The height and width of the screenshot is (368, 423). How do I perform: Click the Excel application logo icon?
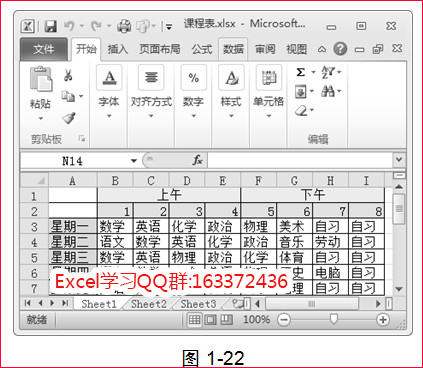coord(28,26)
